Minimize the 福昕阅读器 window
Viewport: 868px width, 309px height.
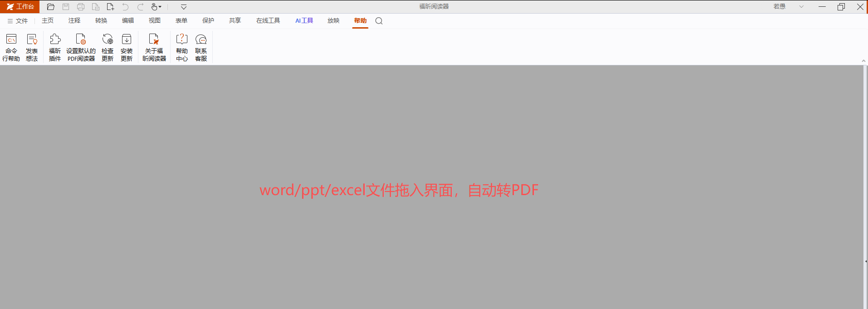click(x=822, y=6)
